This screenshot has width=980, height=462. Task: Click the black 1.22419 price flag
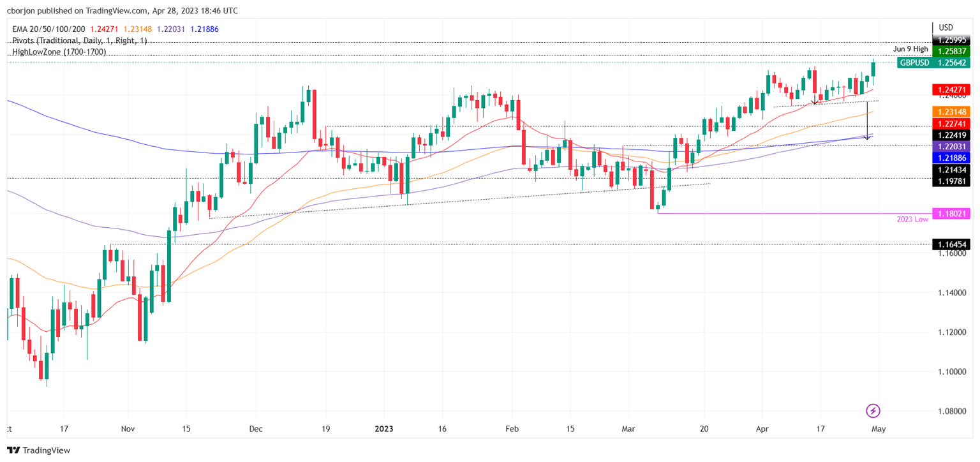coord(951,135)
